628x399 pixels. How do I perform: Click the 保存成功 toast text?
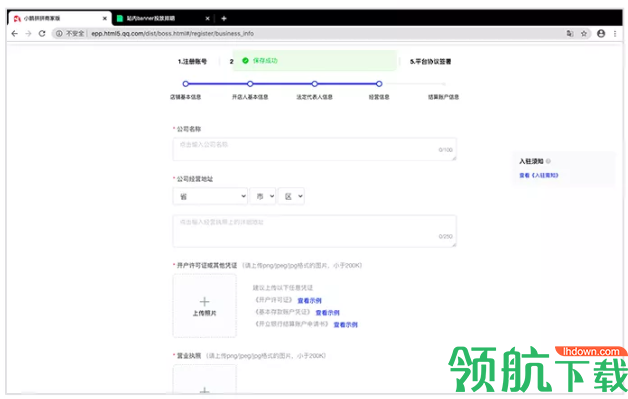(x=265, y=60)
